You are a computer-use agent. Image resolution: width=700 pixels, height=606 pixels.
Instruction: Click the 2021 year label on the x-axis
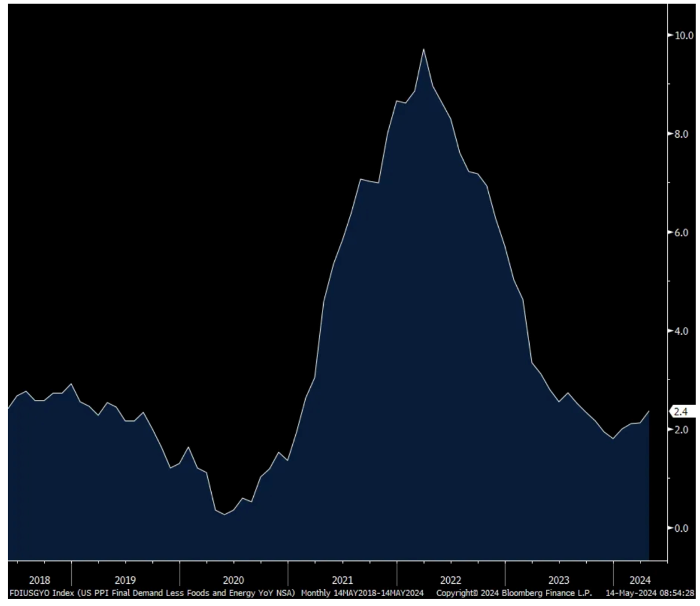[x=342, y=580]
